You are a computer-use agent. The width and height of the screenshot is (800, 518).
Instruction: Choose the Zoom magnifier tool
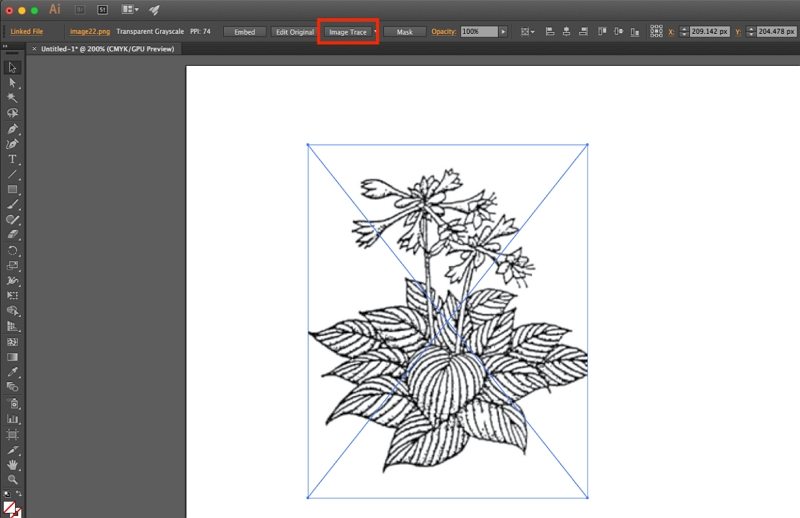click(x=13, y=480)
